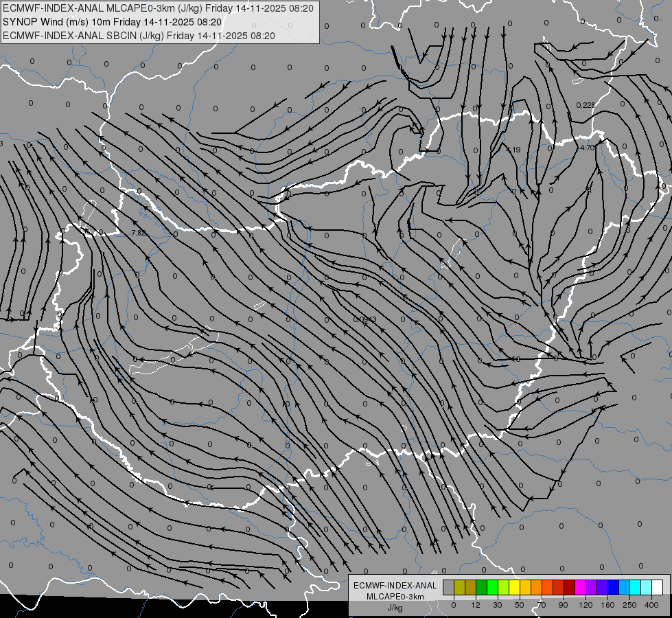Click the legend tick label 250

pyautogui.click(x=629, y=605)
